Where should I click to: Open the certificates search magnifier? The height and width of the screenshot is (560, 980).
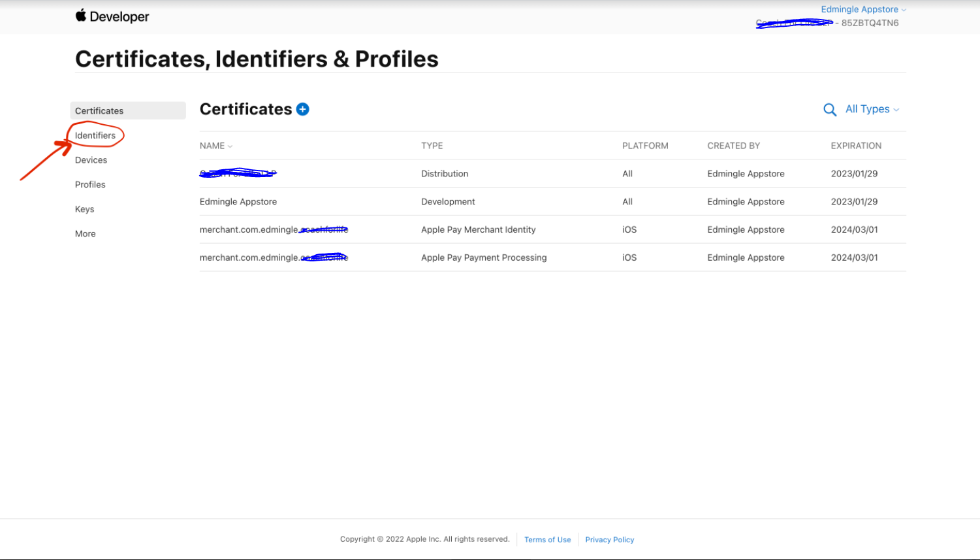pyautogui.click(x=830, y=110)
